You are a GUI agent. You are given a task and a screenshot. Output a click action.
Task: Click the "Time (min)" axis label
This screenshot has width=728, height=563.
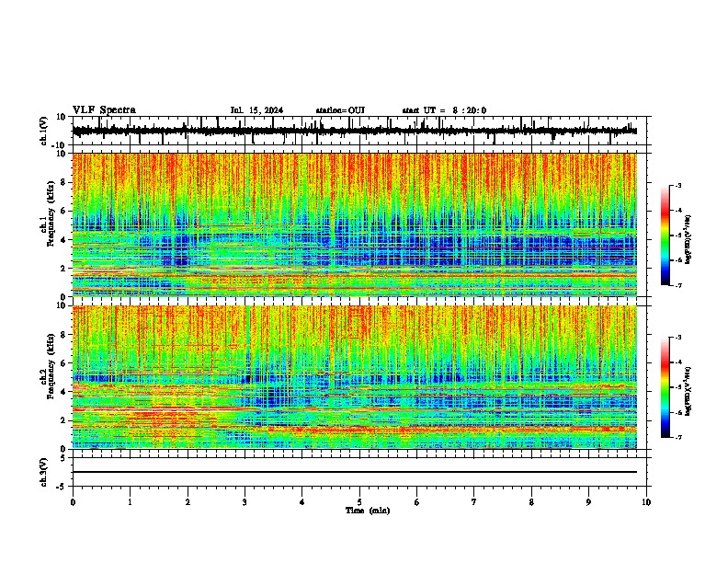point(368,511)
